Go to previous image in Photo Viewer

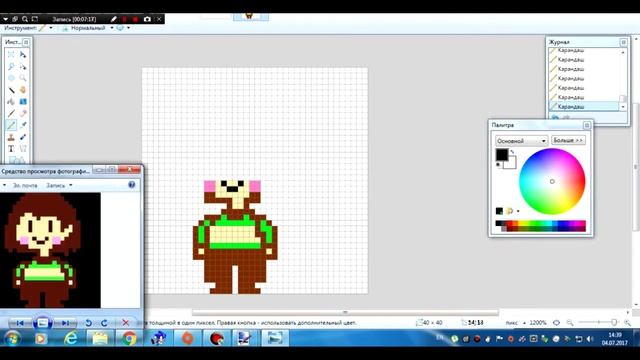pyautogui.click(x=20, y=323)
